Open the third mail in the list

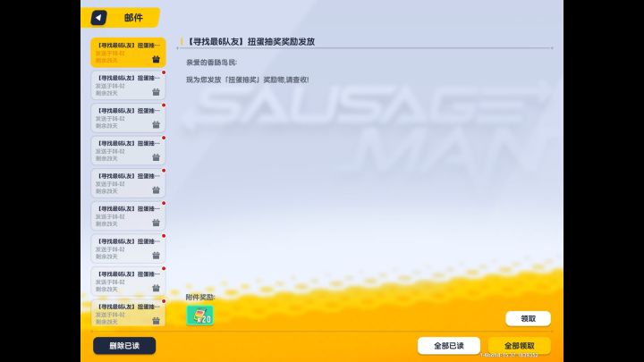click(128, 118)
